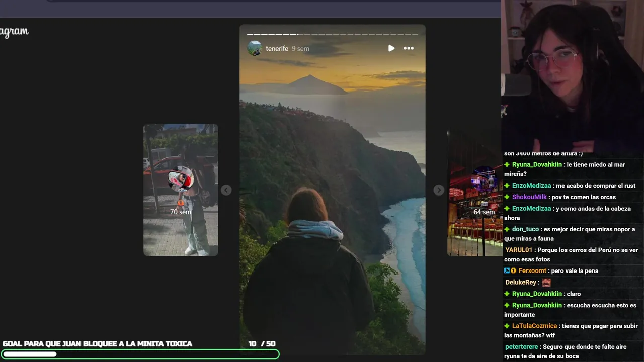Click the 'GOAL PARA QUE JUAN BLOQUEE' text
Viewport: 644px width, 362px height.
(98, 344)
